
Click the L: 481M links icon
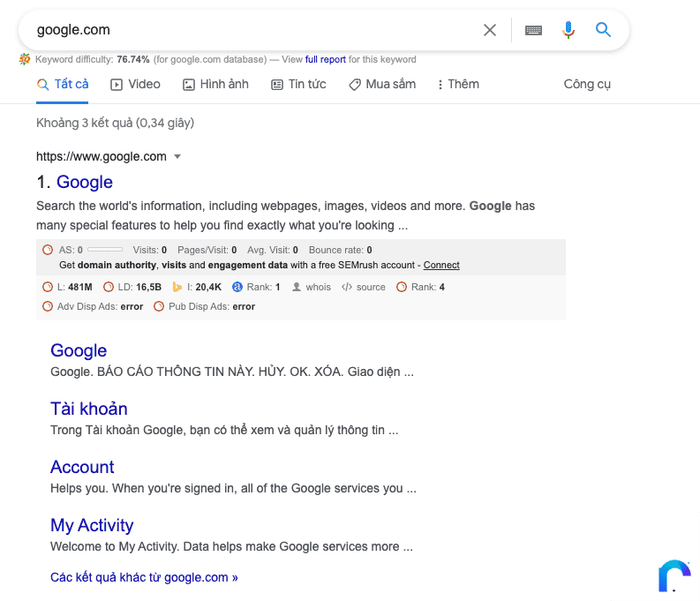tap(48, 287)
